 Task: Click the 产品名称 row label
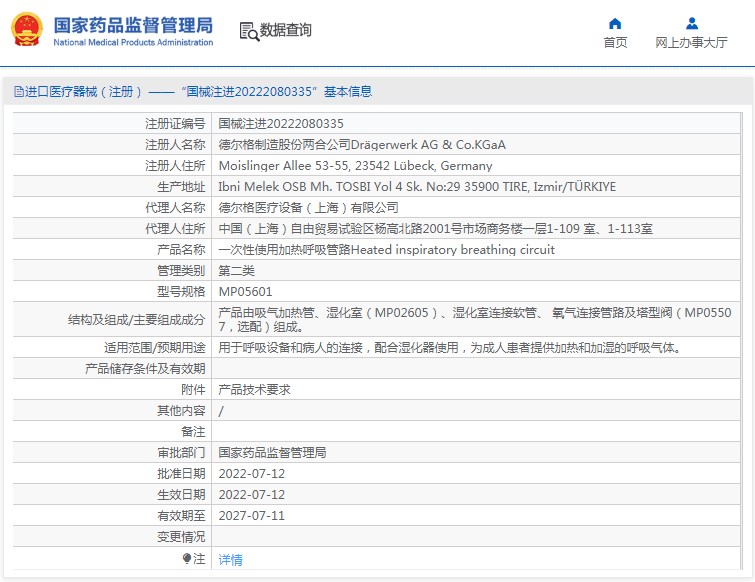(181, 250)
